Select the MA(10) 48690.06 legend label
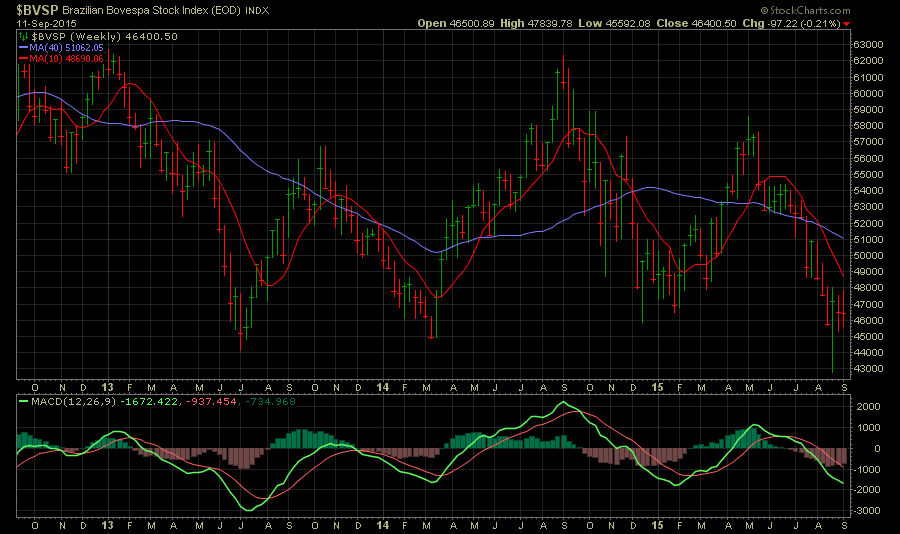This screenshot has width=900, height=534. point(67,58)
